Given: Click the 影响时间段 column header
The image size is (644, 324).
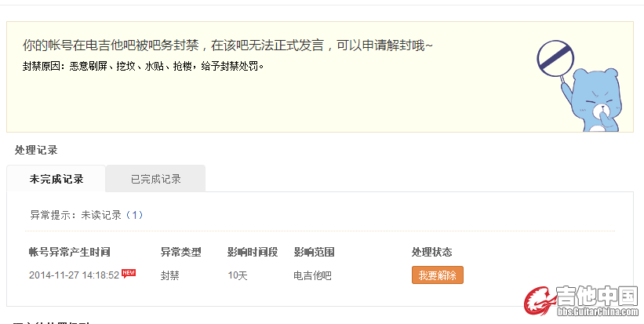Looking at the screenshot, I should tap(253, 252).
